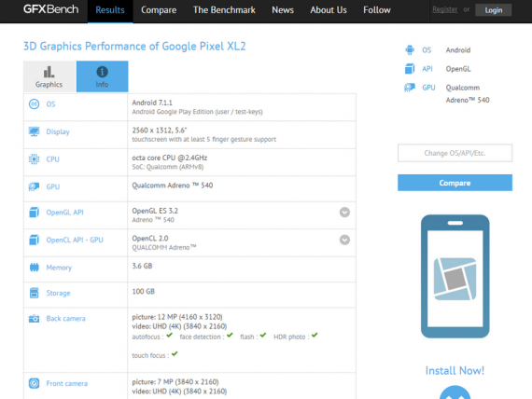Viewport: 532px width, 399px height.
Task: Select the '3.6 GB' memory value
Action: click(142, 266)
